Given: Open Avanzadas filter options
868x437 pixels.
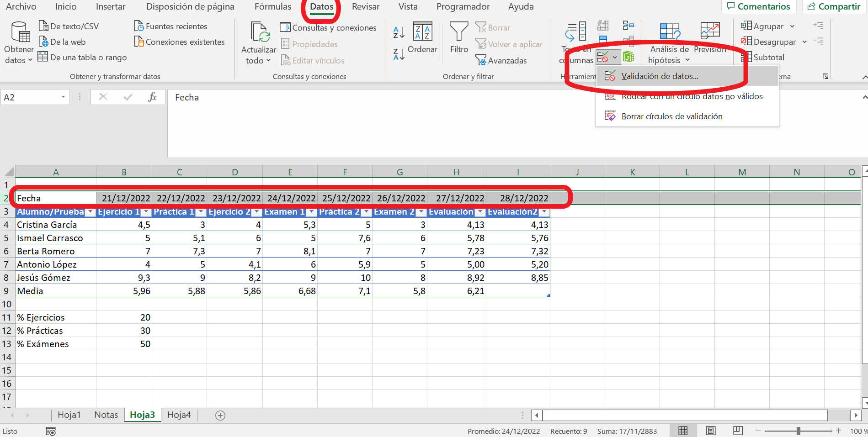Looking at the screenshot, I should pos(501,60).
